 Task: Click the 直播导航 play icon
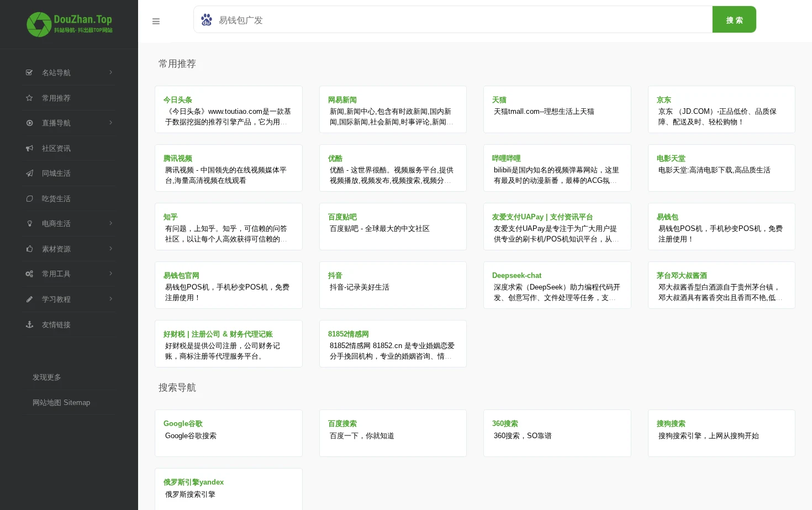coord(29,123)
